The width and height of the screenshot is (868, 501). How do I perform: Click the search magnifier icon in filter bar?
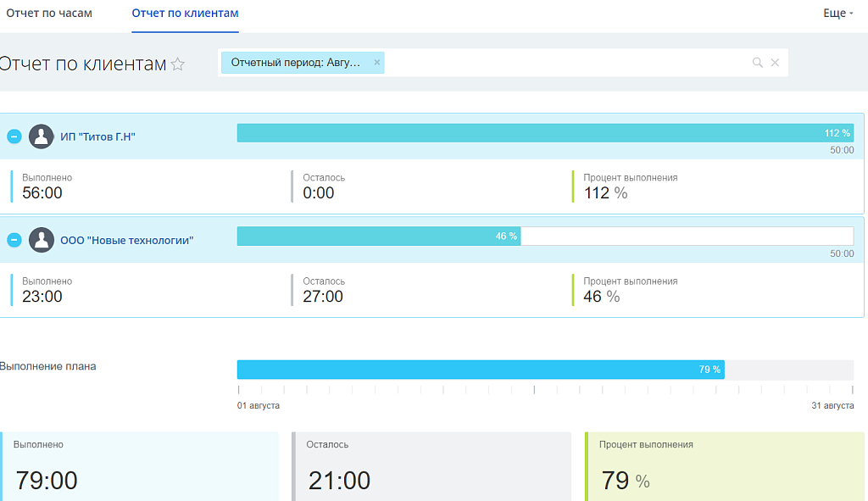coord(757,63)
